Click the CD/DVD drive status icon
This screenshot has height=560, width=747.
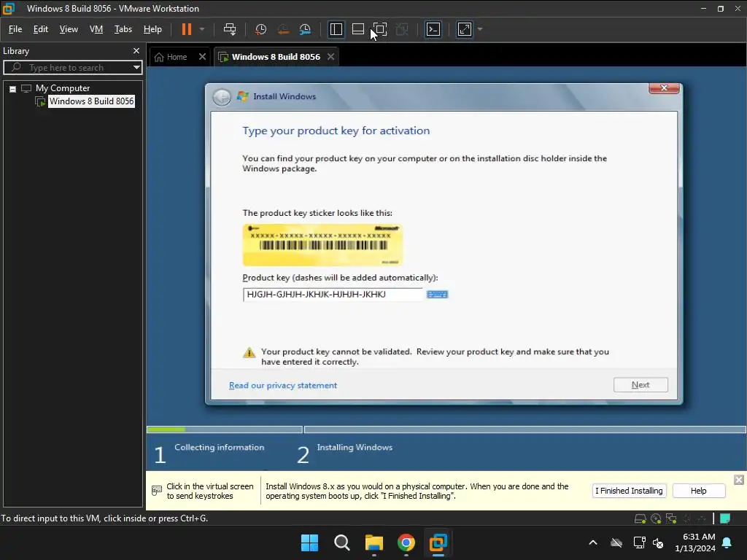point(656,518)
